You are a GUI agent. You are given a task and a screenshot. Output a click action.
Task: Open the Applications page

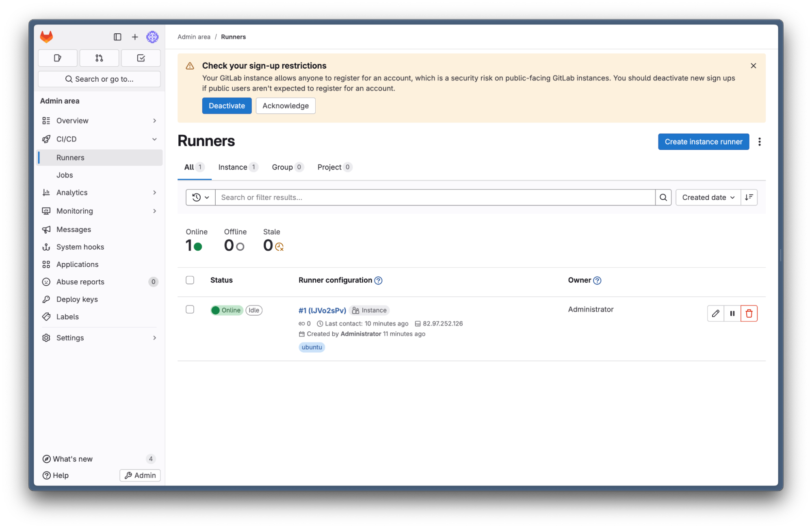coord(100,264)
